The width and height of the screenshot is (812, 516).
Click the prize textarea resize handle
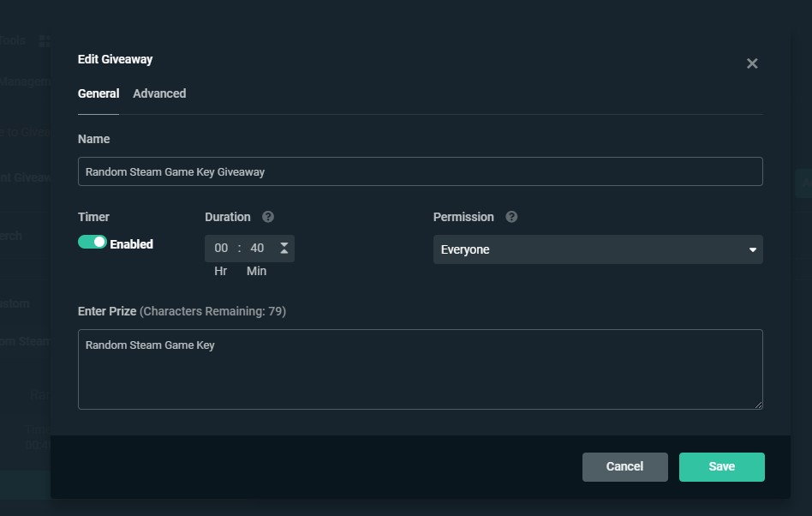pos(759,405)
